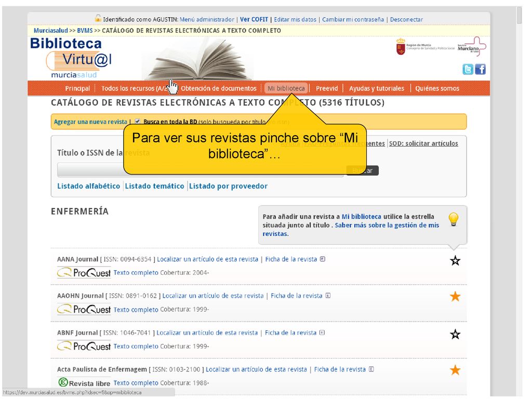Screen dimensions: 532x399
Task: Click the lightbulb tip icon
Action: coord(453,219)
